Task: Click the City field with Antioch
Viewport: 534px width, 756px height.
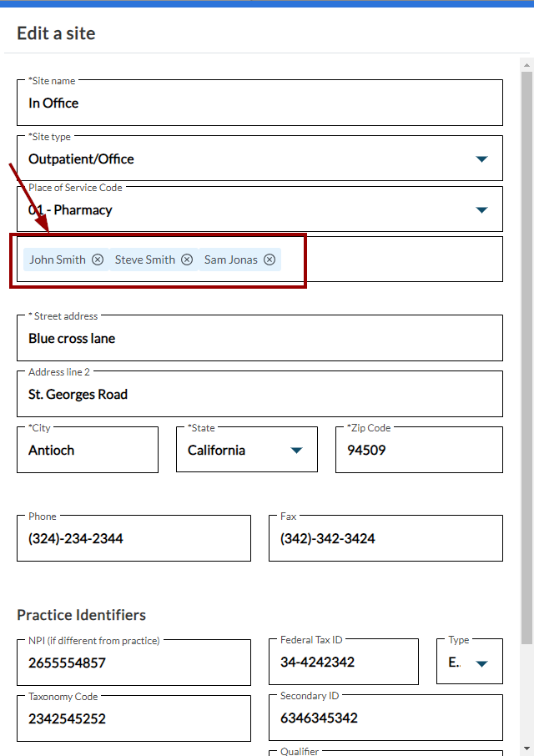Action: [x=88, y=450]
